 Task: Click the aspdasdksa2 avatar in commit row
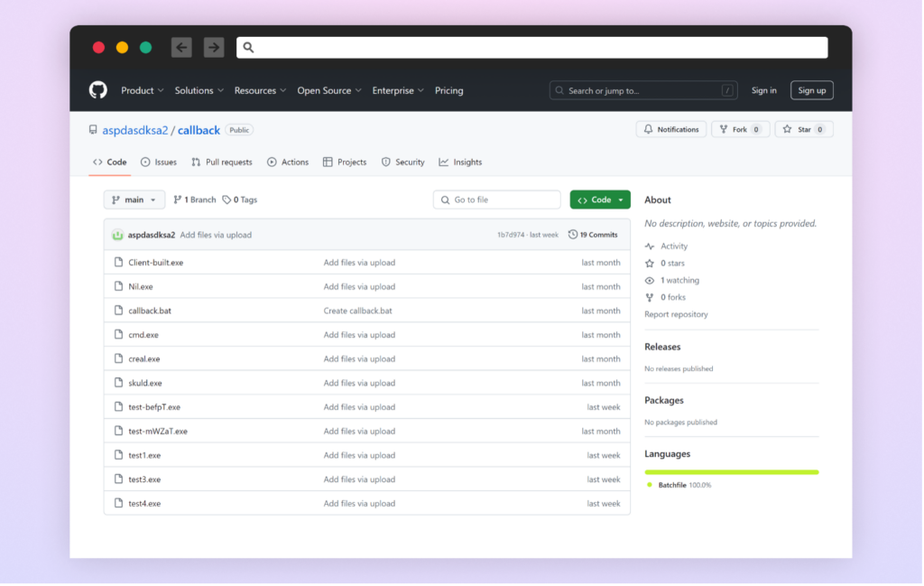(x=117, y=236)
